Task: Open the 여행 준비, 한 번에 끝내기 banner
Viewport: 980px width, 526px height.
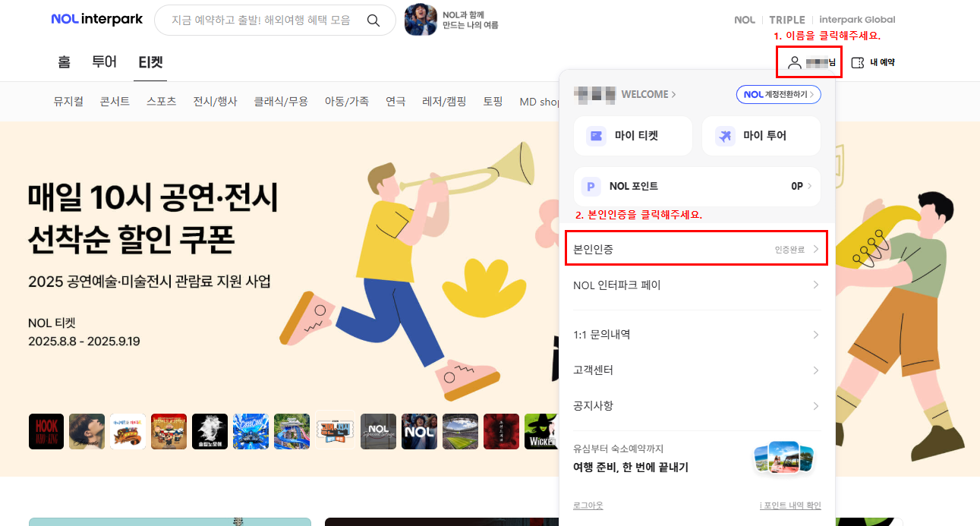Action: 697,458
